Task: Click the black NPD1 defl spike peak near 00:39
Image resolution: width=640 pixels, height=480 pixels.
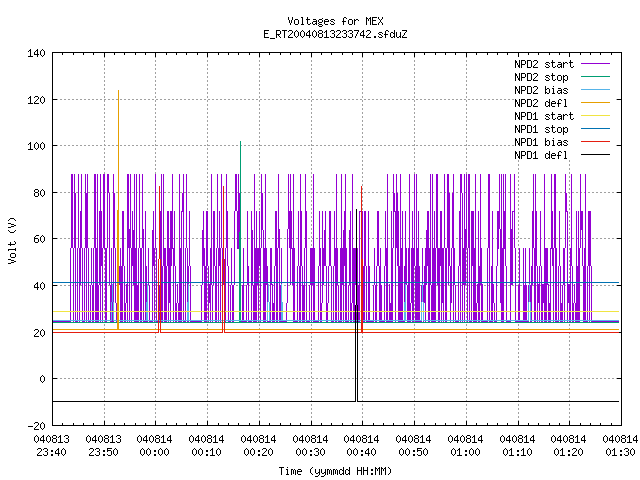Action: 356,211
